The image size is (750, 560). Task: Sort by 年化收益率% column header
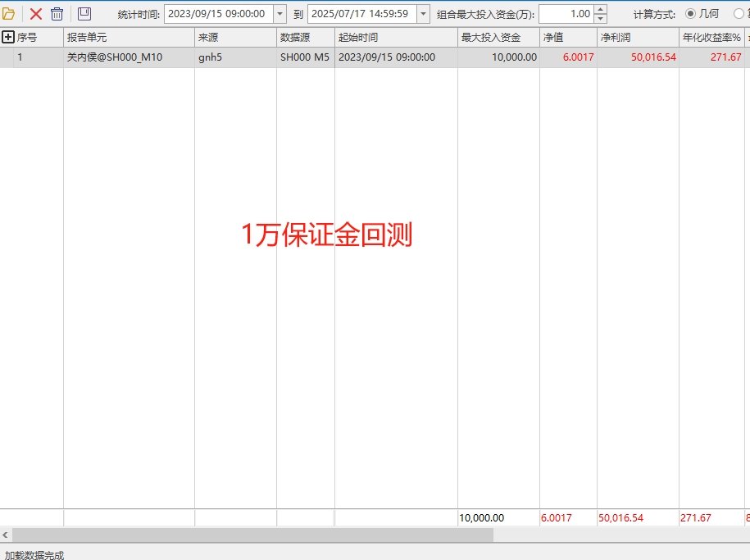[x=711, y=38]
